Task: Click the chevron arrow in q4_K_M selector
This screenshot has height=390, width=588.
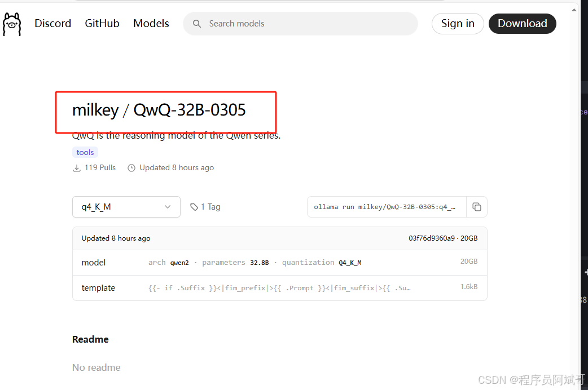Action: pos(168,207)
